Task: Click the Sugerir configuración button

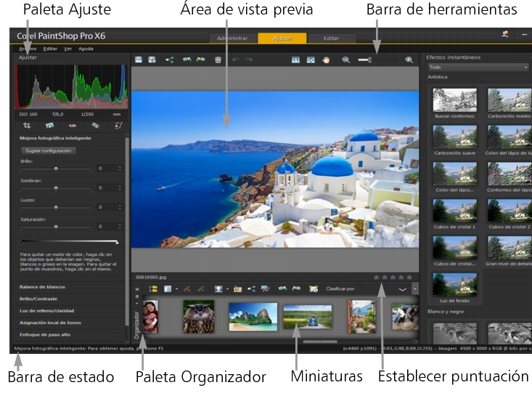Action: (49, 150)
